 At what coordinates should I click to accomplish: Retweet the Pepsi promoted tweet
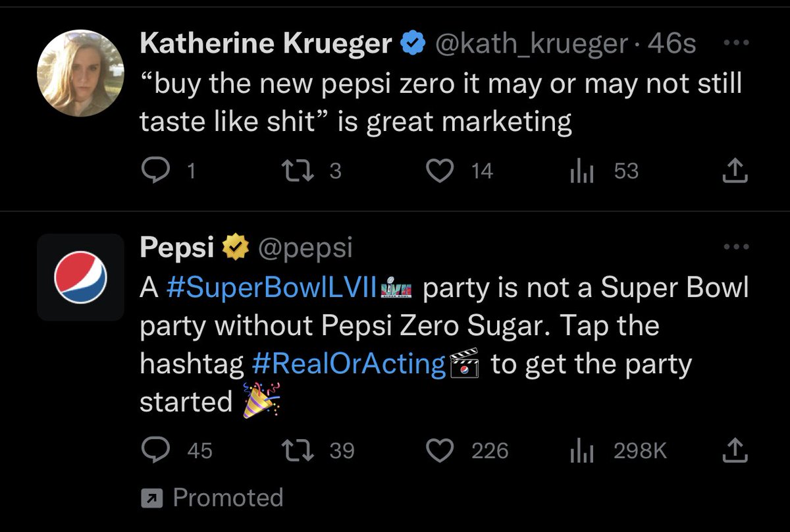tap(290, 450)
